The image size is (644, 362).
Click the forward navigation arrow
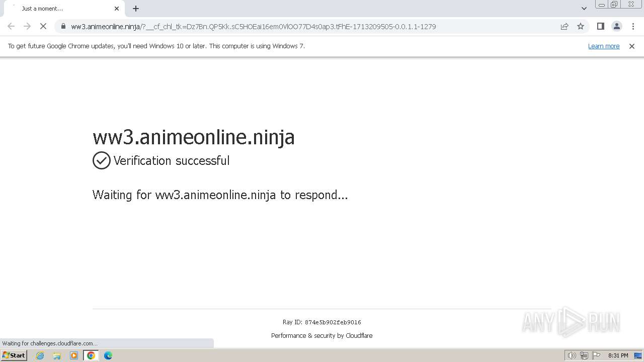tap(27, 26)
